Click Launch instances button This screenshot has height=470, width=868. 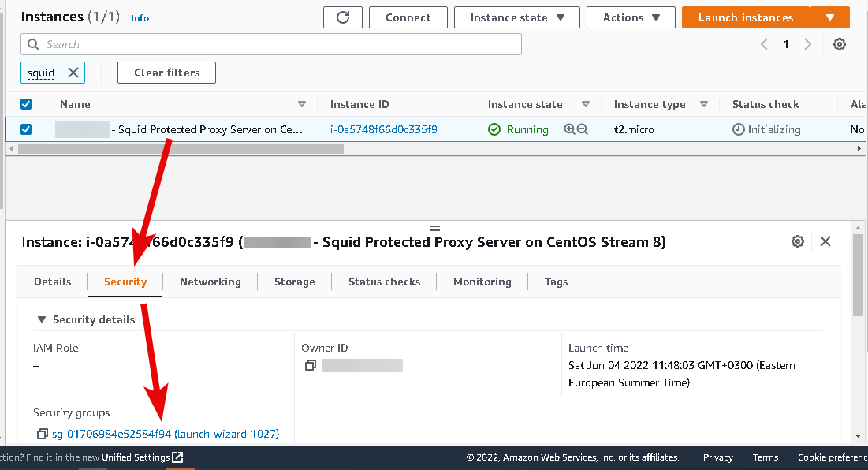(x=746, y=17)
